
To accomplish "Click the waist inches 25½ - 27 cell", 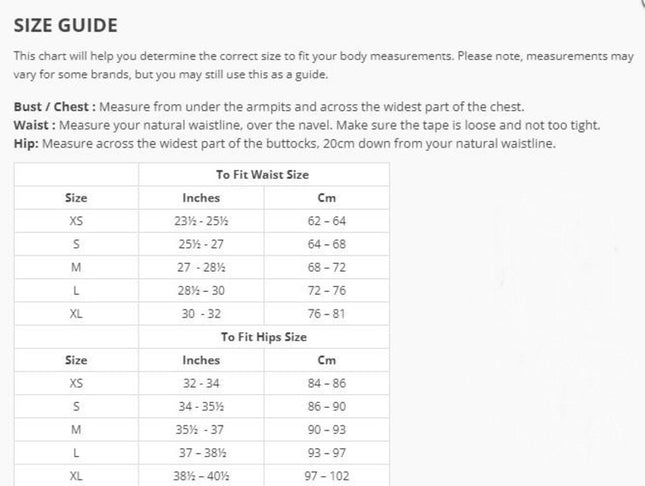I will [201, 244].
